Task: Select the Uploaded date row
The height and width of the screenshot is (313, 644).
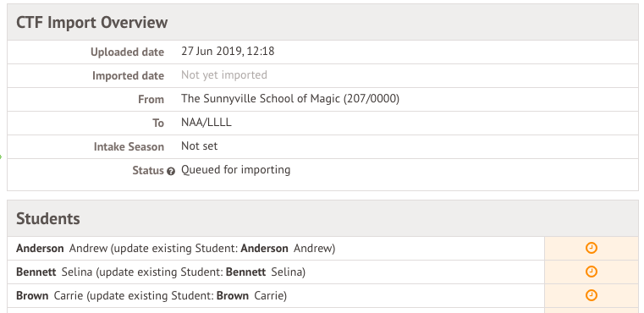Action: (322, 52)
